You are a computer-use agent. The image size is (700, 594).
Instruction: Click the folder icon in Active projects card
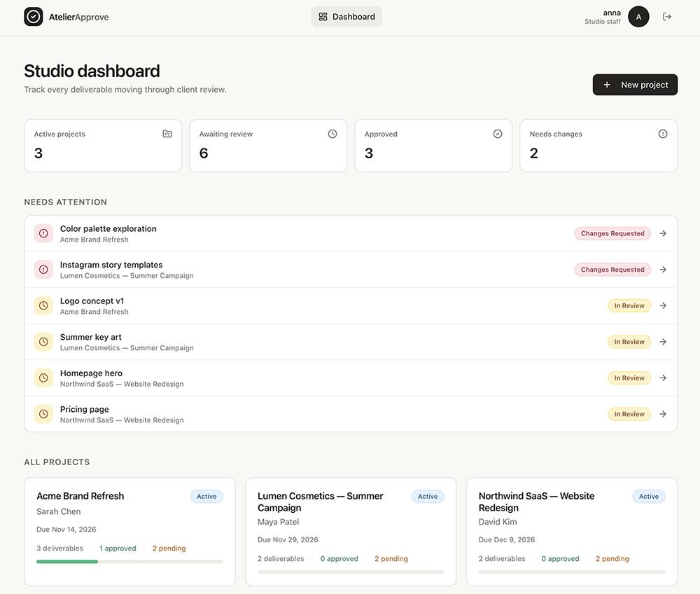point(167,134)
